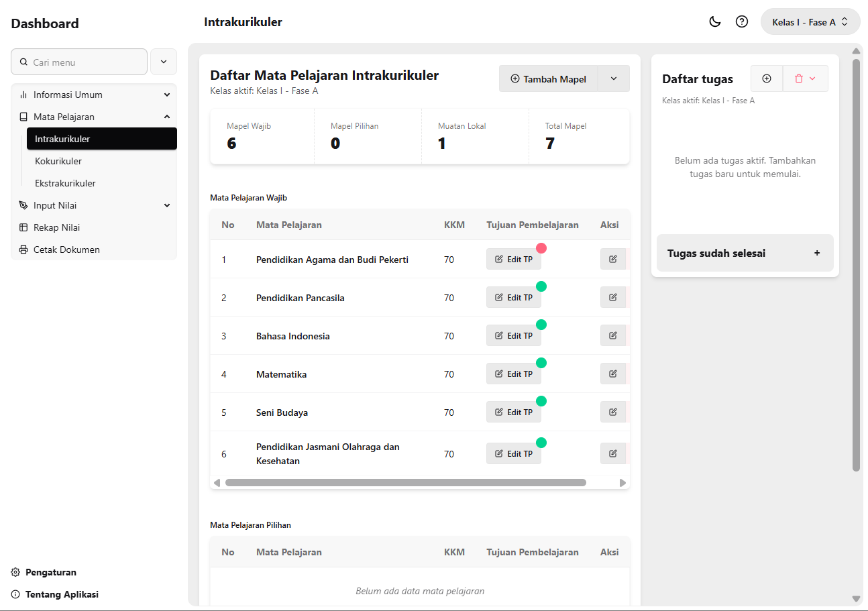Click the edit icon for Matematika row

pos(612,374)
